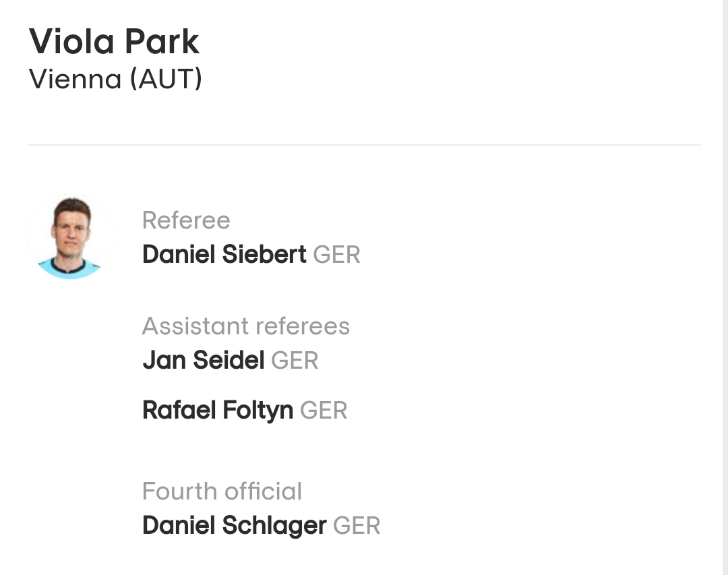Click the vertical scrollbar on right edge
Viewport: 728px width, 575px height.
[x=725, y=287]
